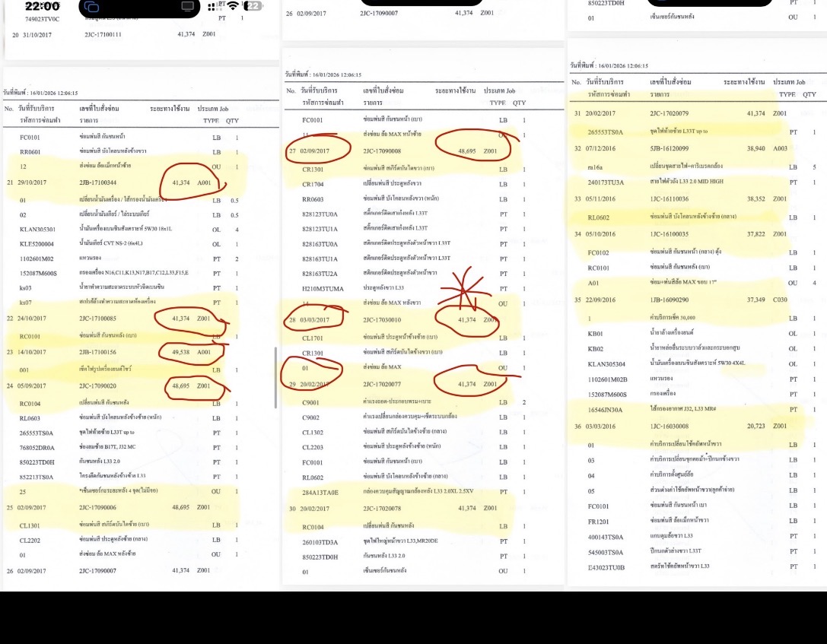Viewport: 827px width, 644px height.
Task: Select repair code RR0603
Action: tap(313, 199)
